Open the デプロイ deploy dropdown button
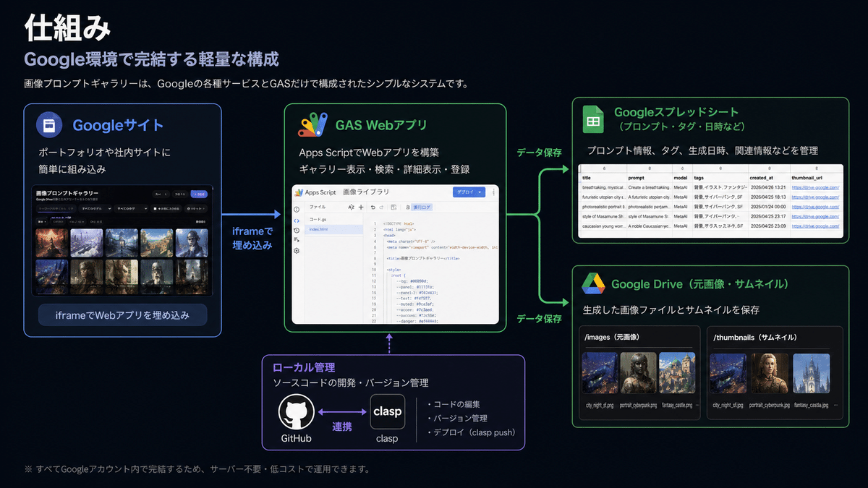This screenshot has height=488, width=868. (x=469, y=192)
